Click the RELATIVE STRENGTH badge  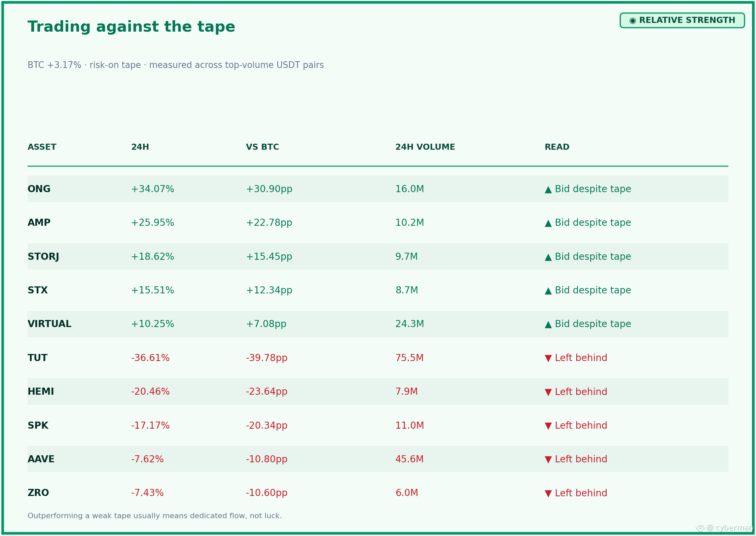tap(682, 21)
